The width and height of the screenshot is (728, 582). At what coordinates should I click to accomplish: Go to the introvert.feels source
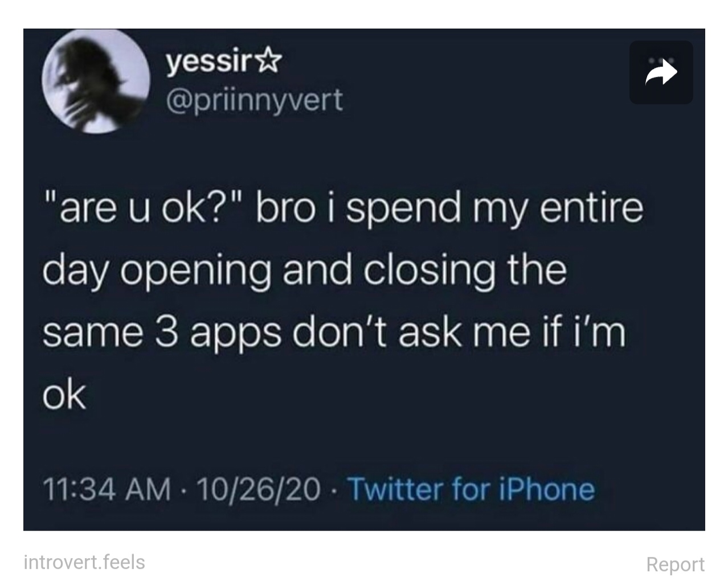[84, 562]
